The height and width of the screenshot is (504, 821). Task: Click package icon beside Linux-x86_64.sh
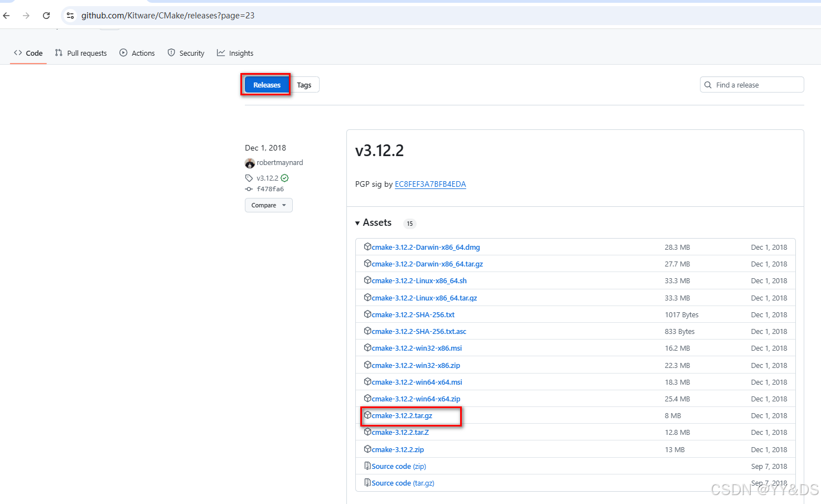pos(368,280)
